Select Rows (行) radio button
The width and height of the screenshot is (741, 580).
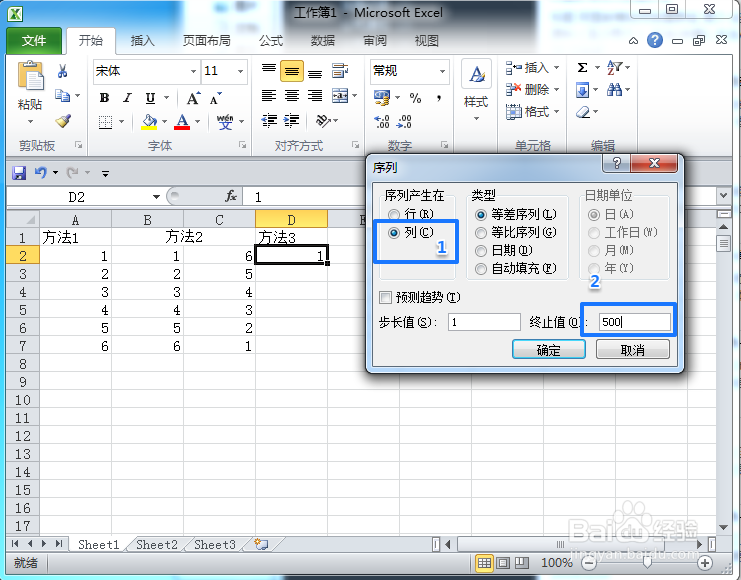click(x=394, y=215)
